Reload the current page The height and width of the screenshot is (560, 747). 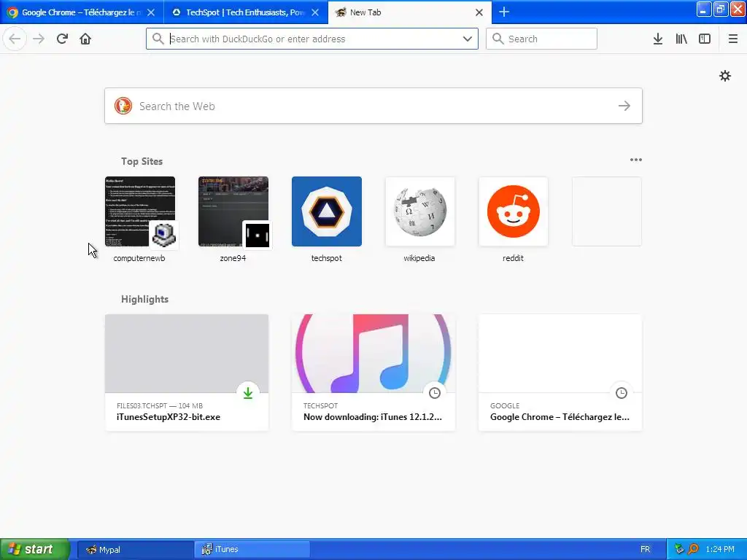[62, 39]
